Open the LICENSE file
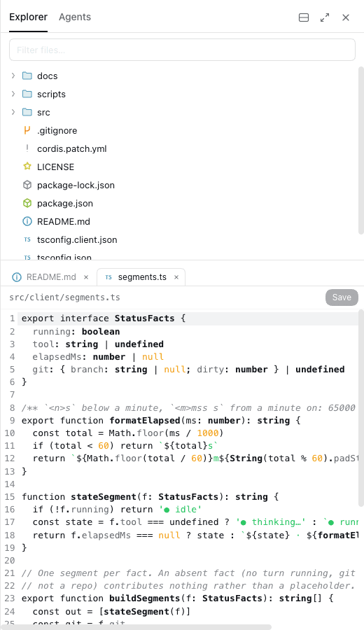 pos(55,167)
